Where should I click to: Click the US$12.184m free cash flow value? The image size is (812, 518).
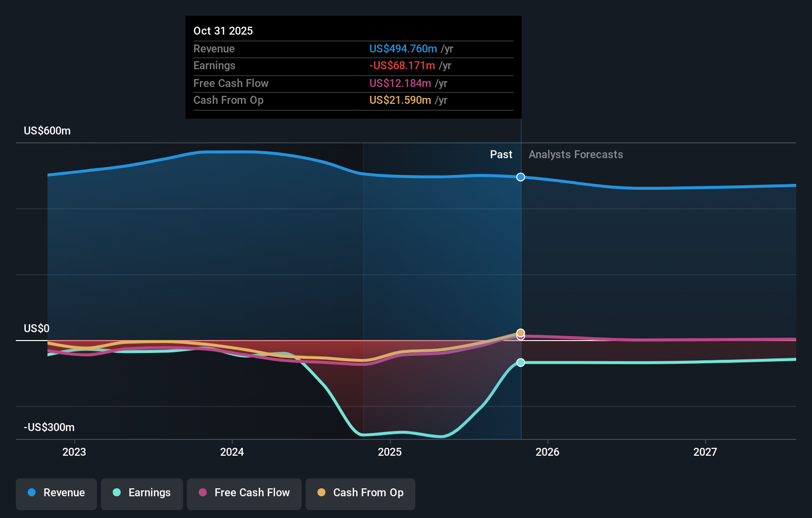point(400,84)
